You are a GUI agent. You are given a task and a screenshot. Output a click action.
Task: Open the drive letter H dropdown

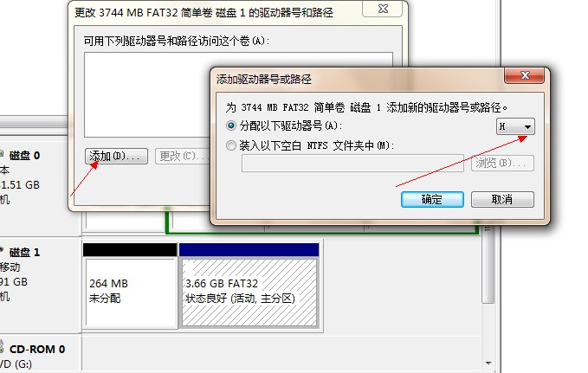click(x=515, y=126)
